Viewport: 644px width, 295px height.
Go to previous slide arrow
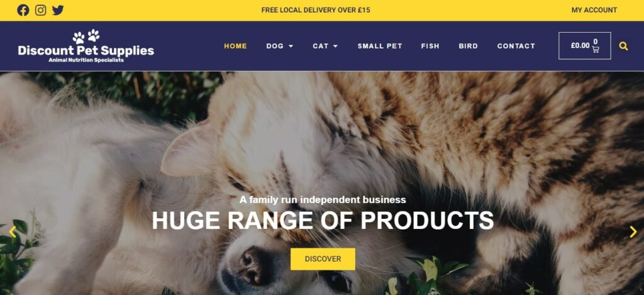(x=13, y=231)
